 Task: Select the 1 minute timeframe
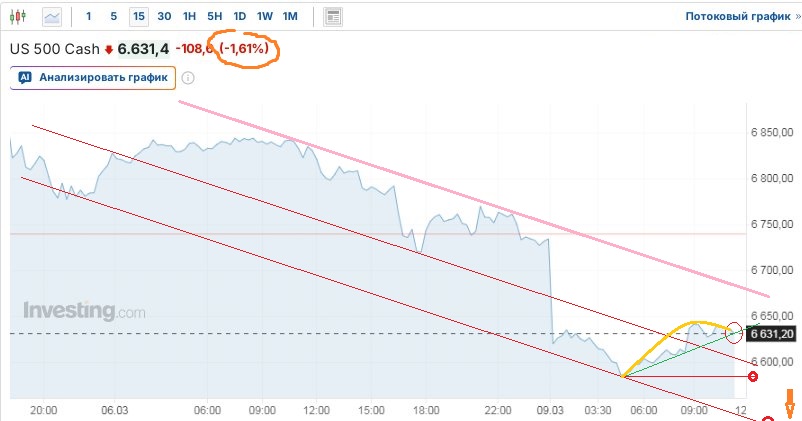89,16
